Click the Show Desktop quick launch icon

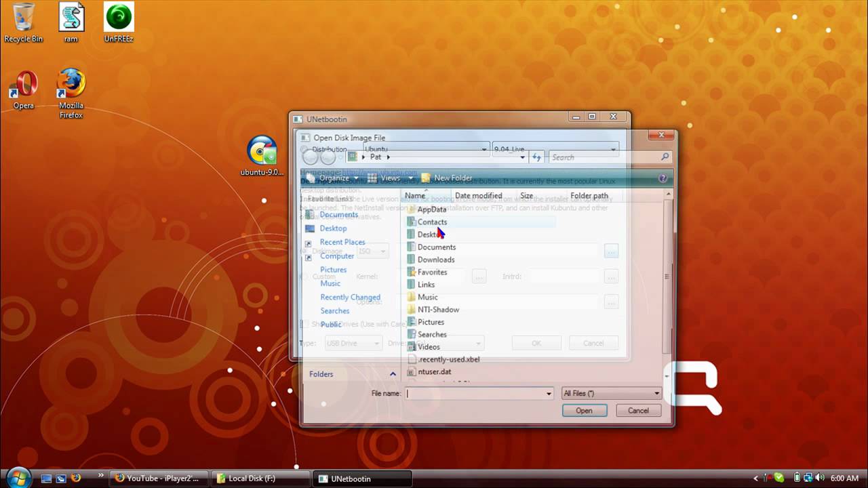tap(46, 479)
